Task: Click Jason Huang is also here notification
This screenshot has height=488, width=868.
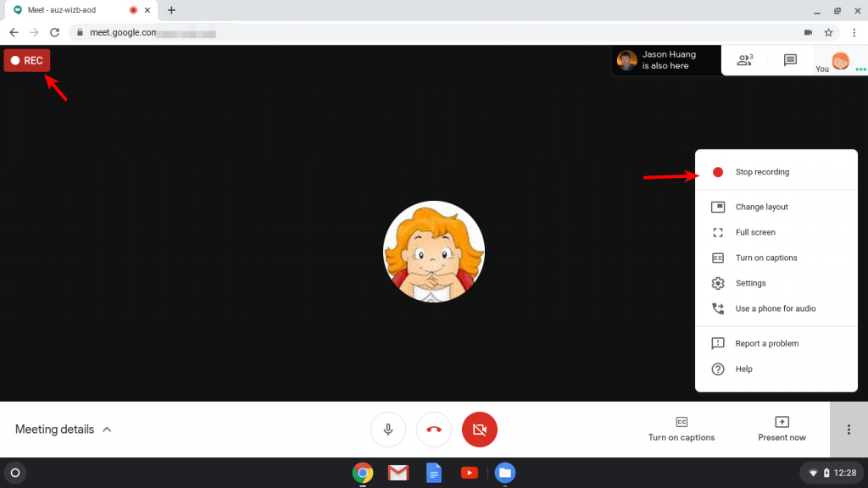Action: pos(666,60)
